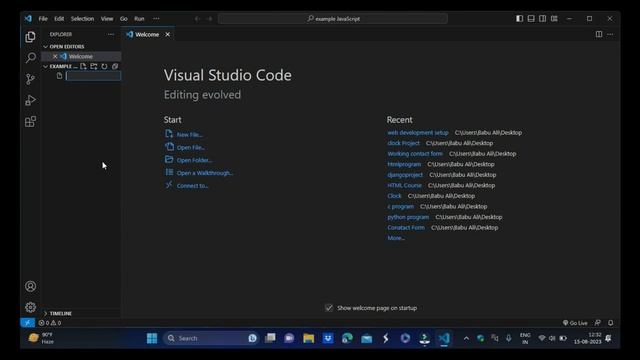Toggle the bottom panel layout icon
The height and width of the screenshot is (360, 640).
coord(531,18)
